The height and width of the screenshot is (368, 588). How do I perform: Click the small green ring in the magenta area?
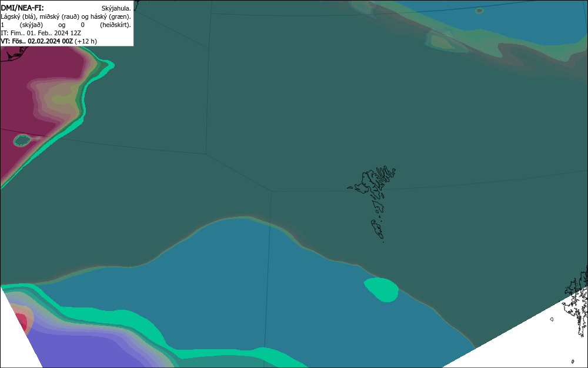coord(22,140)
